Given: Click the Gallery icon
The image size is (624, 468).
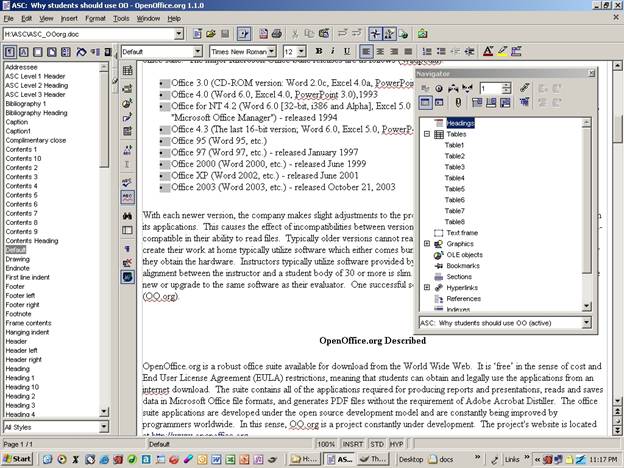Looking at the screenshot, I should pos(422,34).
